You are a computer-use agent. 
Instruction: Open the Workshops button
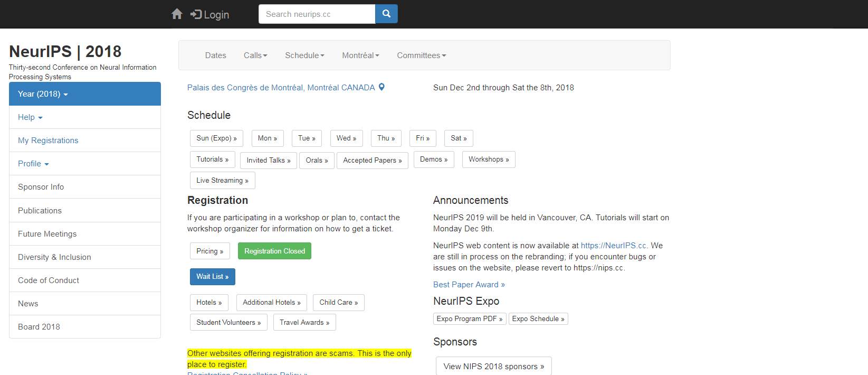click(x=489, y=160)
